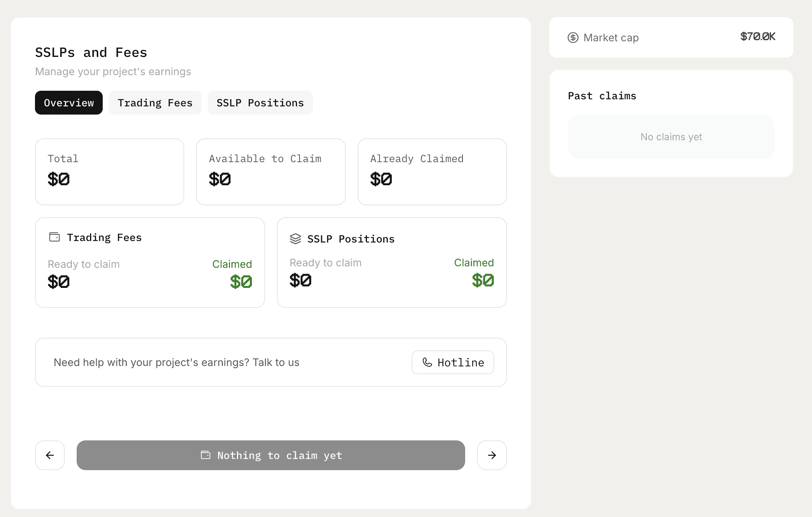The width and height of the screenshot is (812, 517).
Task: Click the right arrow navigation button
Action: [x=492, y=455]
